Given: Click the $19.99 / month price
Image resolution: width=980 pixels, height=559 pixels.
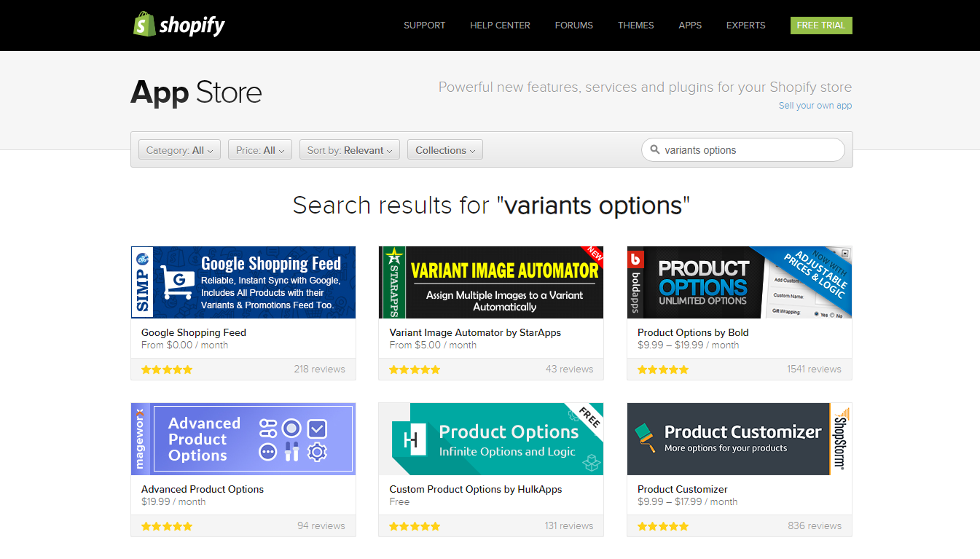Looking at the screenshot, I should pyautogui.click(x=173, y=502).
